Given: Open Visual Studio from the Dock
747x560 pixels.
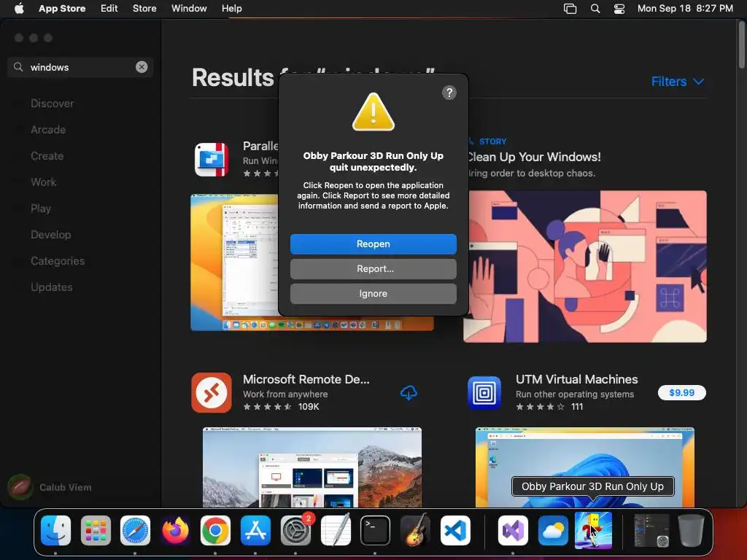Looking at the screenshot, I should (513, 531).
